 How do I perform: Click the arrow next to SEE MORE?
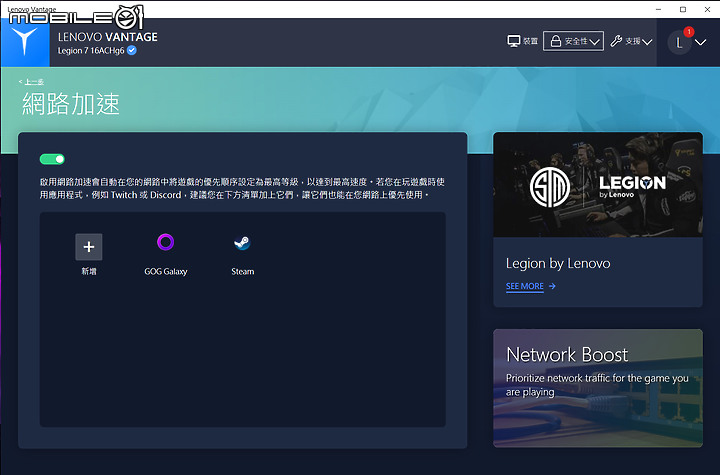[x=552, y=286]
